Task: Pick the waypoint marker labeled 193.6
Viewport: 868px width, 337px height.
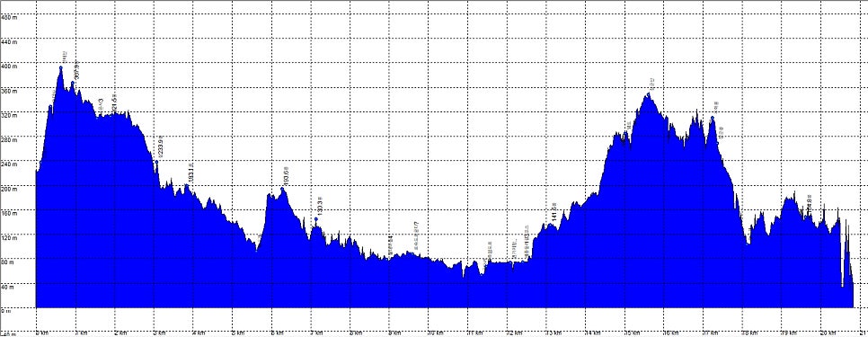Action: [282, 190]
